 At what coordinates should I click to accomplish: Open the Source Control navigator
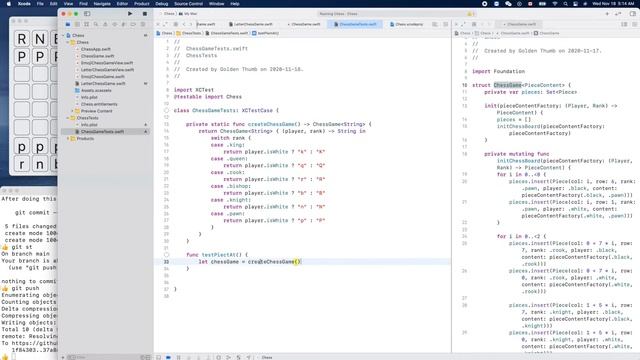point(77,24)
